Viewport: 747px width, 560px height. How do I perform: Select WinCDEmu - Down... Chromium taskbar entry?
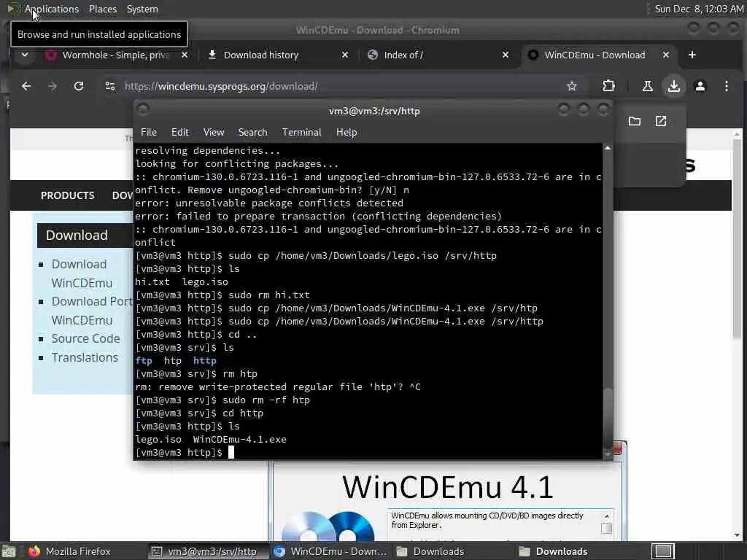330,551
